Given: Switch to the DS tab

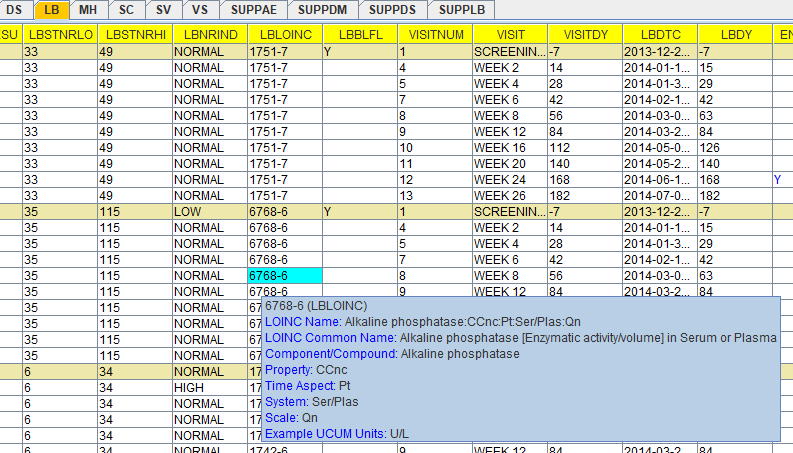Looking at the screenshot, I should 13,10.
